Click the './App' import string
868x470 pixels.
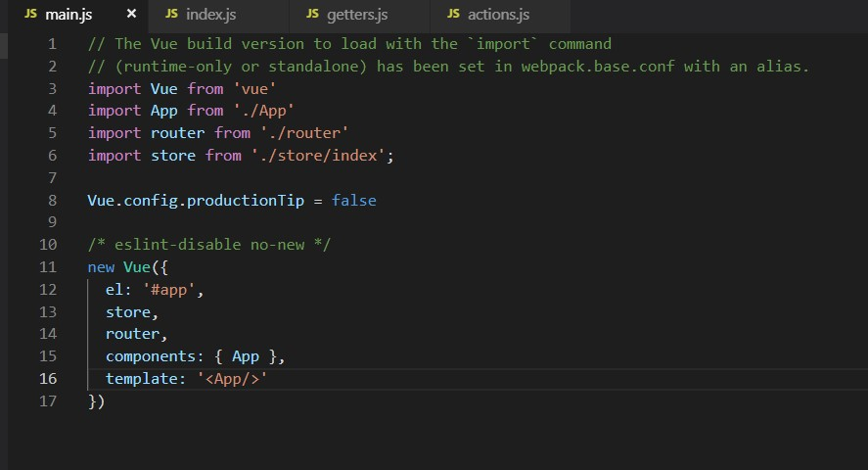[263, 111]
